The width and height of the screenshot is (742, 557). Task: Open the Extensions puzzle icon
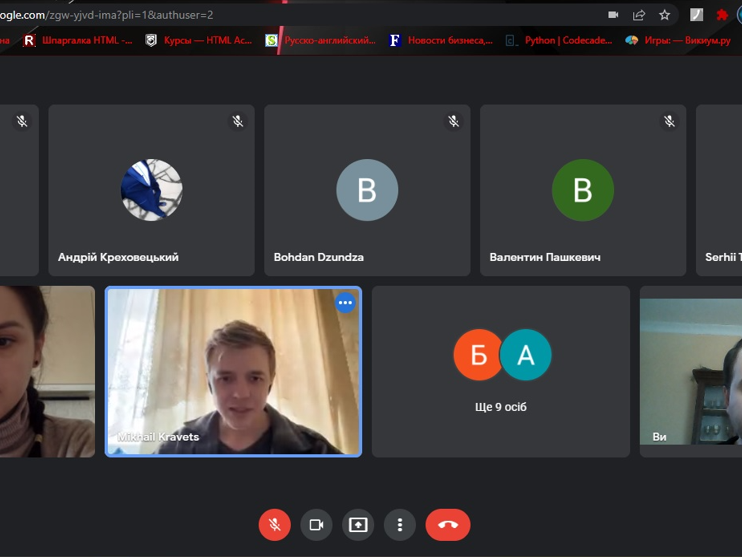pos(722,15)
